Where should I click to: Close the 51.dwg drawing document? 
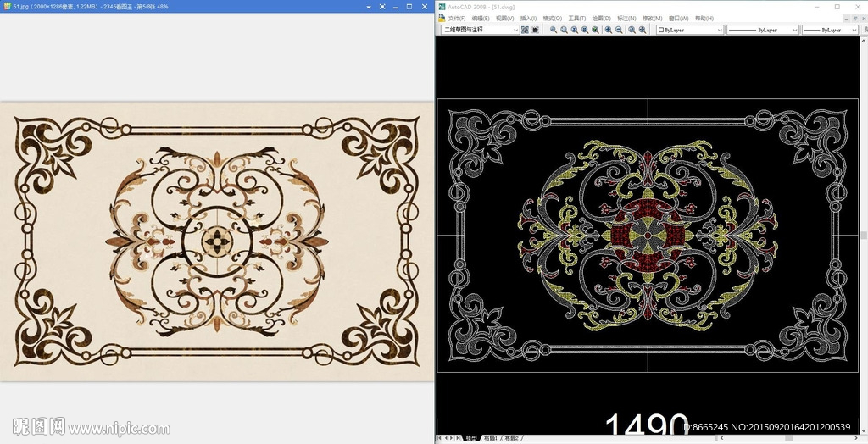(x=862, y=19)
